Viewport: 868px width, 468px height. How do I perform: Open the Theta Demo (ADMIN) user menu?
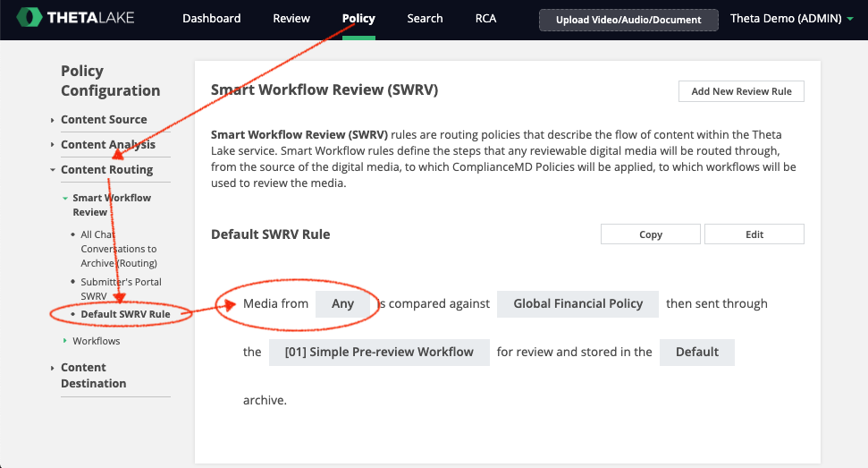(x=792, y=18)
